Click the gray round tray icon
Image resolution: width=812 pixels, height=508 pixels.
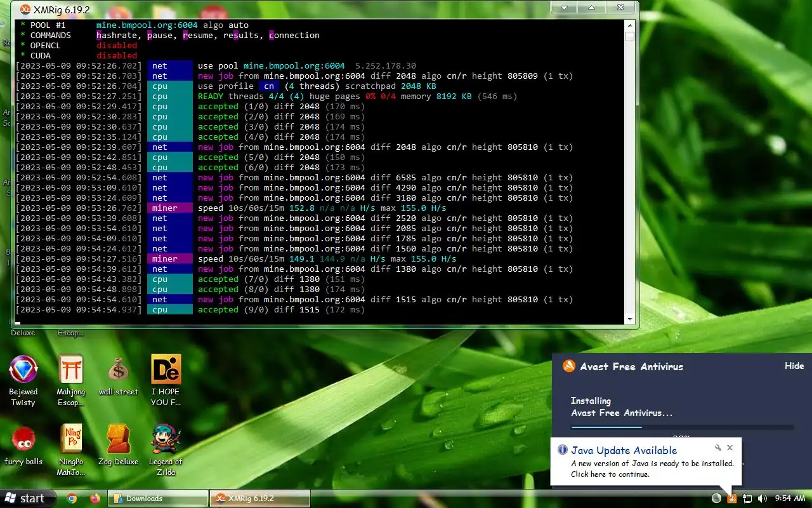pos(716,498)
